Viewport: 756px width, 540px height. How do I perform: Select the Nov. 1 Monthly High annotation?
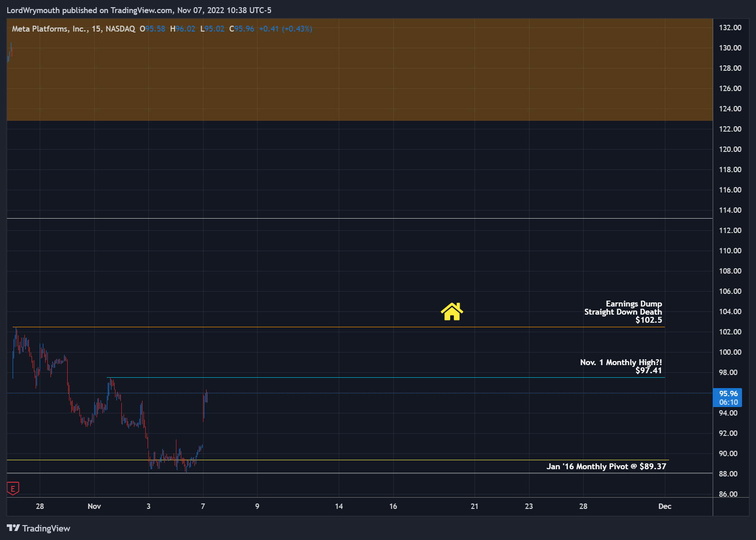[621, 362]
